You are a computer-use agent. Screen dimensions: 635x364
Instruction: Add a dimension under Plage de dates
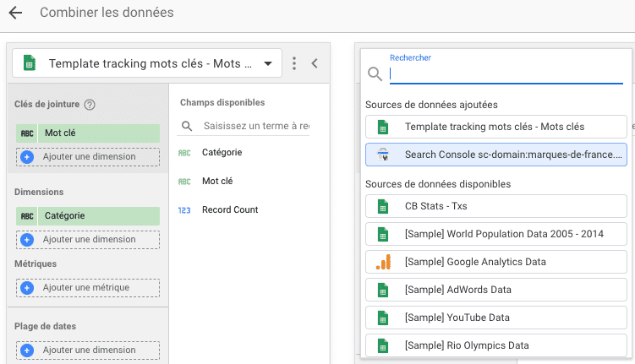coord(88,350)
